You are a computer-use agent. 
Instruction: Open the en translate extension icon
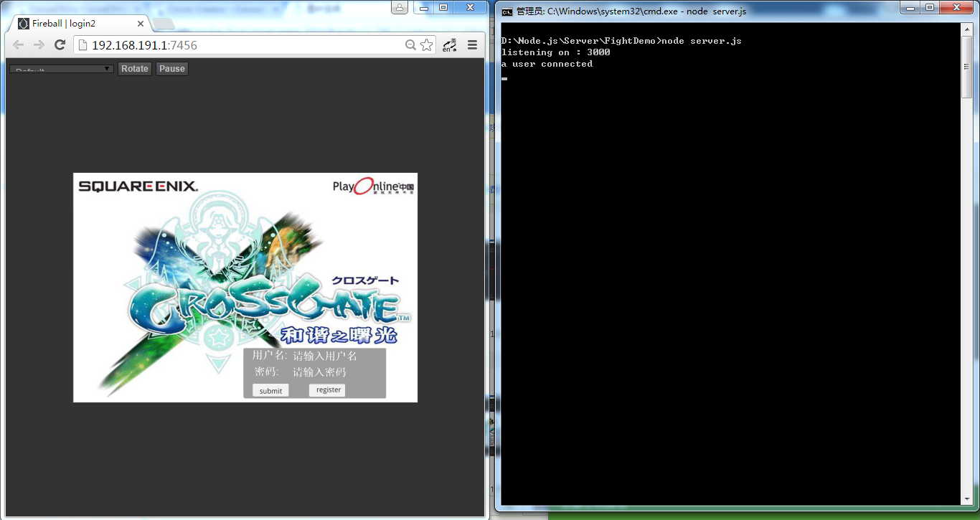(x=450, y=45)
